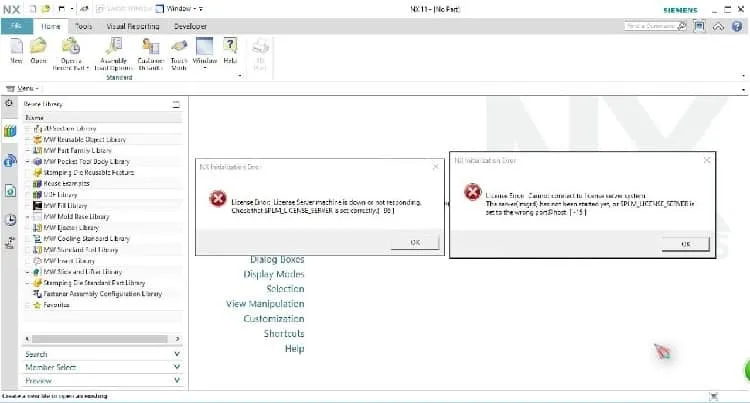Open the Reuse Library sidebar tab icon
The image size is (750, 403).
coord(10,131)
